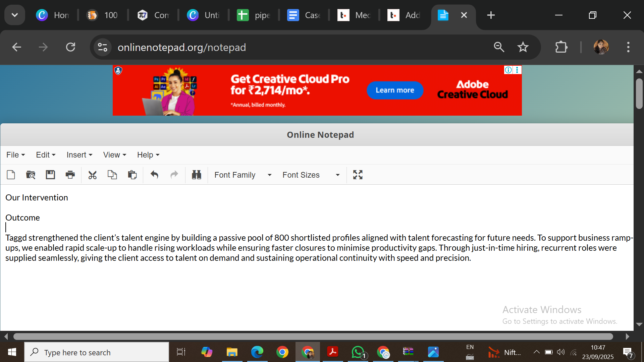Open the File menu
Screen dimensions: 644x362
[15, 155]
